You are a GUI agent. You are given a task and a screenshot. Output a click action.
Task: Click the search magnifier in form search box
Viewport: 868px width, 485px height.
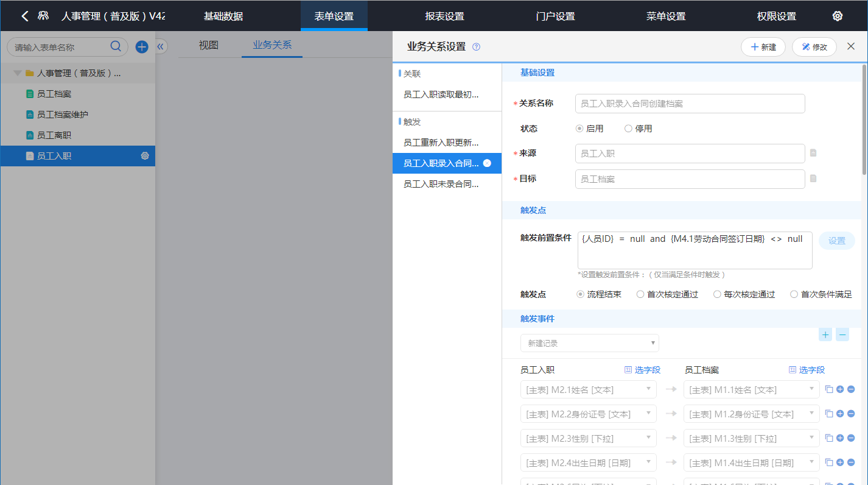click(116, 47)
